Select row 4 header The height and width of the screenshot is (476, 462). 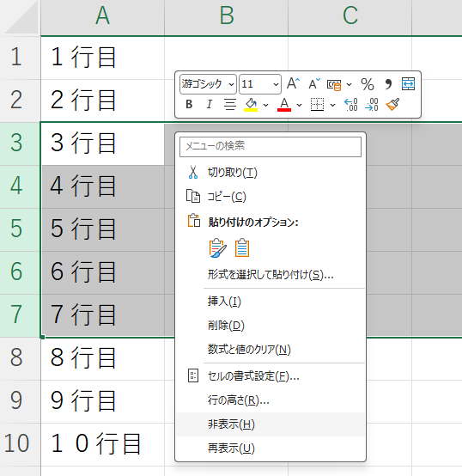(20, 186)
